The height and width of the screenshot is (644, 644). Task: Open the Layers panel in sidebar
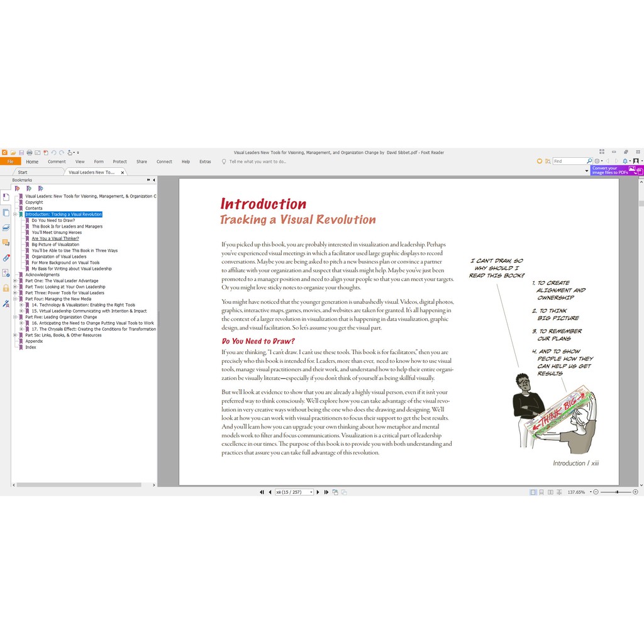(6, 227)
